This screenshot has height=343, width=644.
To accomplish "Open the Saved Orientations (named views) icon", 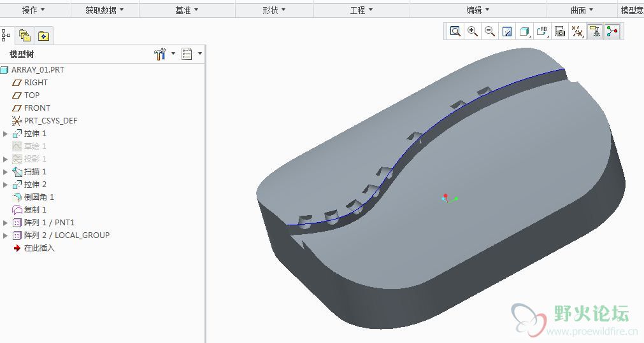I will point(543,31).
